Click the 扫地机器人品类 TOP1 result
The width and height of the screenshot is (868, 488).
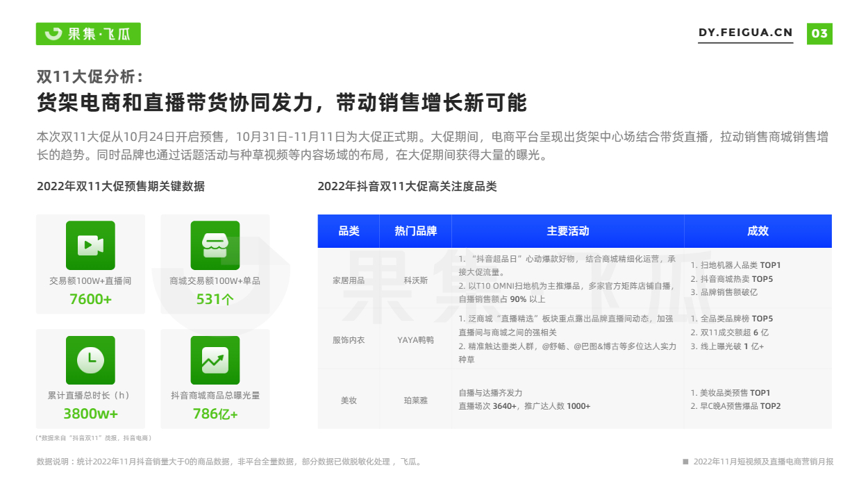pyautogui.click(x=735, y=265)
